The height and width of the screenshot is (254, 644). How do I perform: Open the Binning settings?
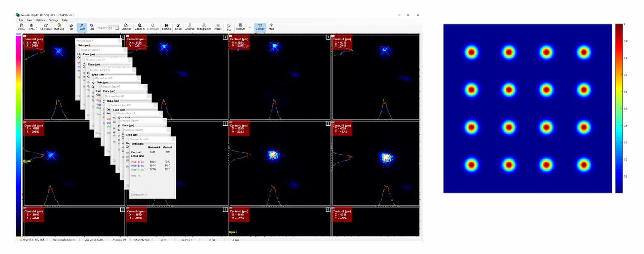(166, 27)
